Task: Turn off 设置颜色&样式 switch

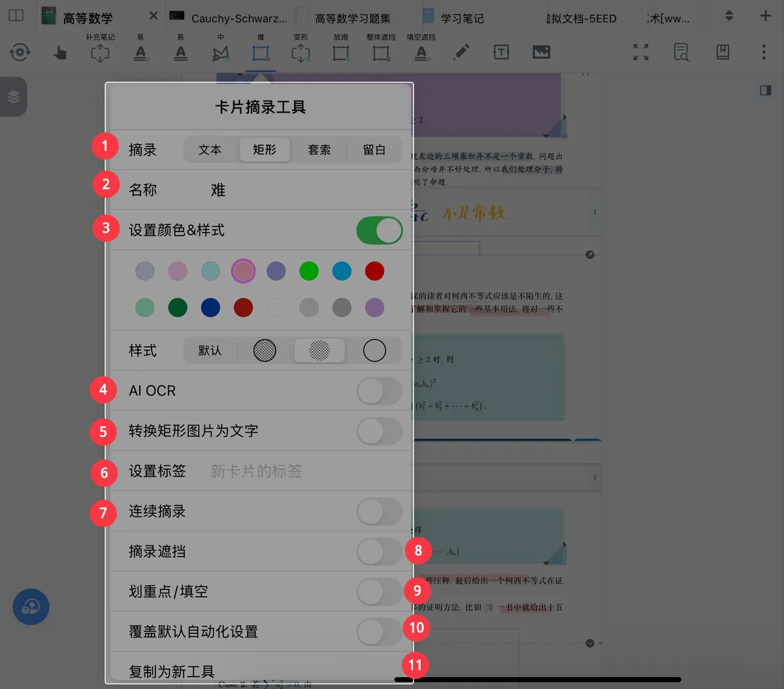Action: coord(379,230)
